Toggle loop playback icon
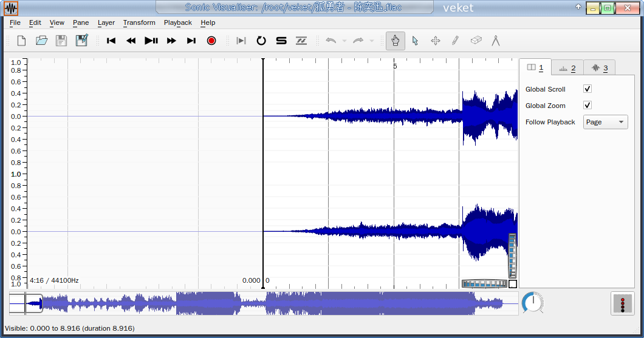The width and height of the screenshot is (644, 338). pos(261,41)
